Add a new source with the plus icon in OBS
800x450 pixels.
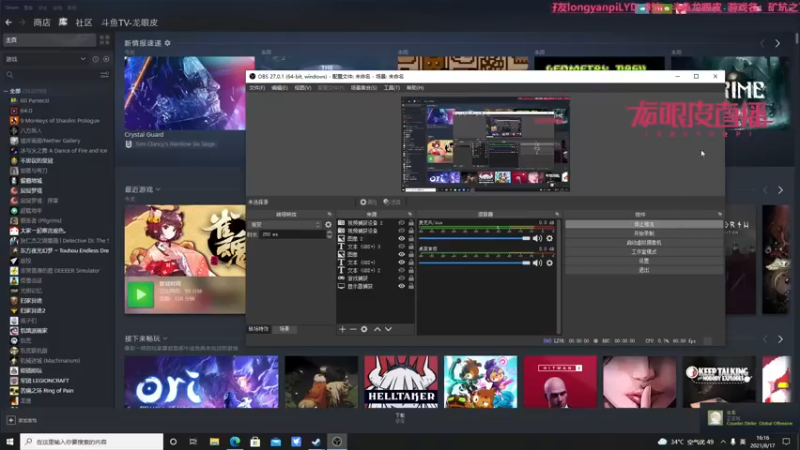[x=342, y=329]
